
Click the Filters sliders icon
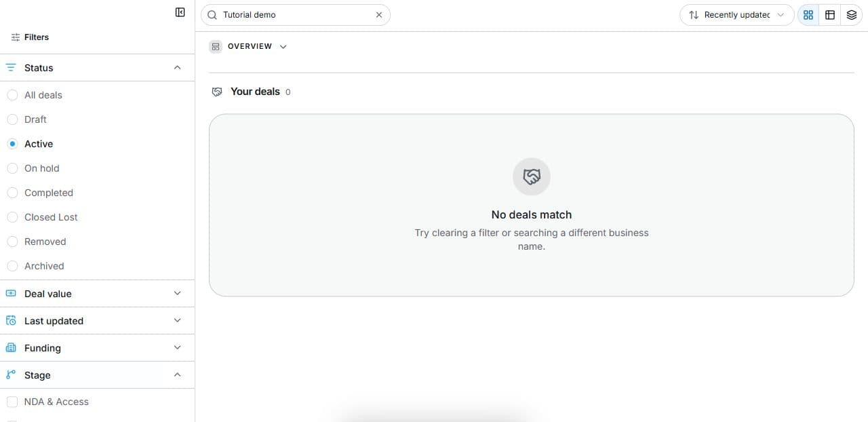pos(16,37)
